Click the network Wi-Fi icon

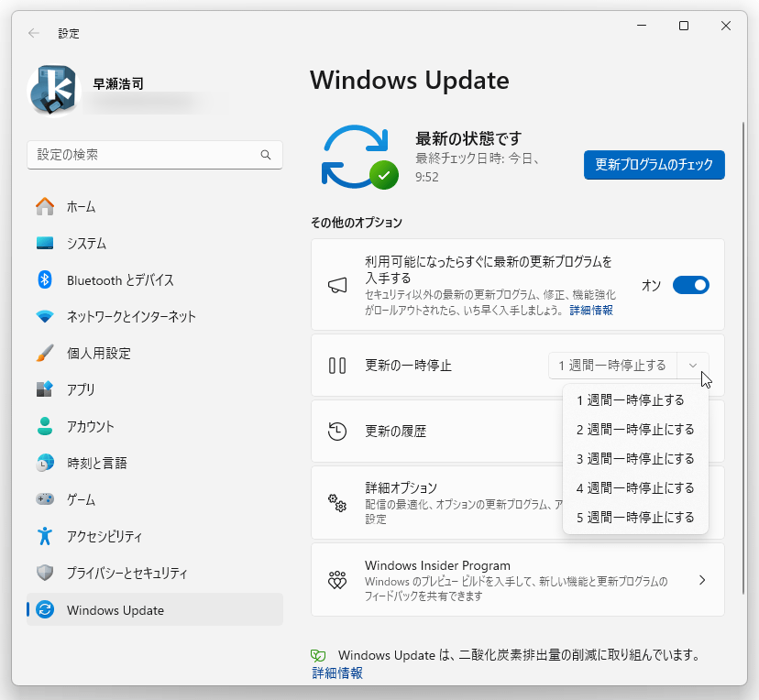click(45, 316)
